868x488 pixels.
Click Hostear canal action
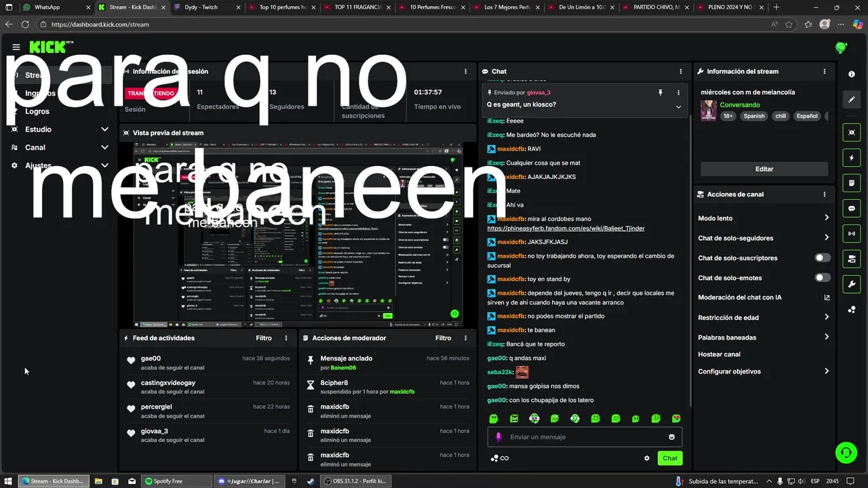pos(719,354)
